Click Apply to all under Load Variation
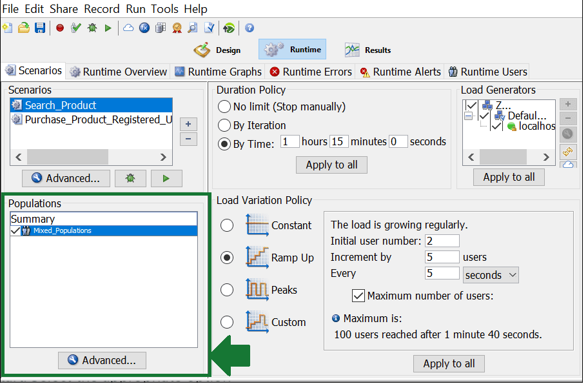The width and height of the screenshot is (588, 386). [449, 363]
